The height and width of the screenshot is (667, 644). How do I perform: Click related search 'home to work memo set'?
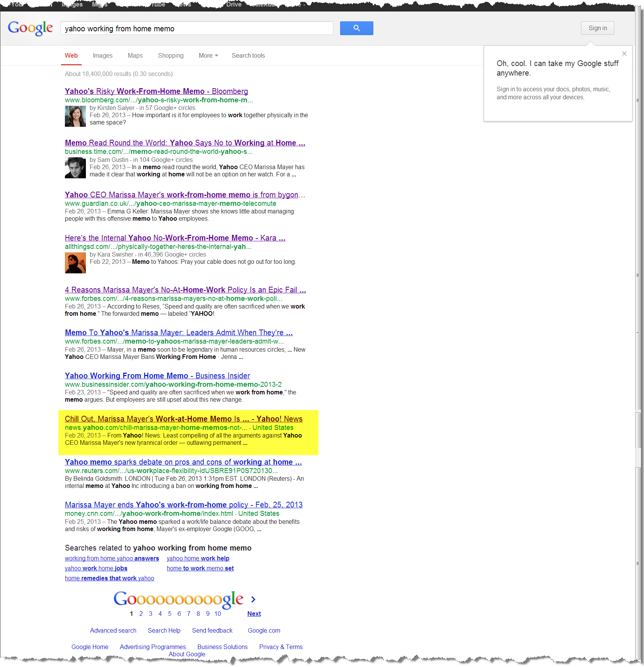click(200, 568)
